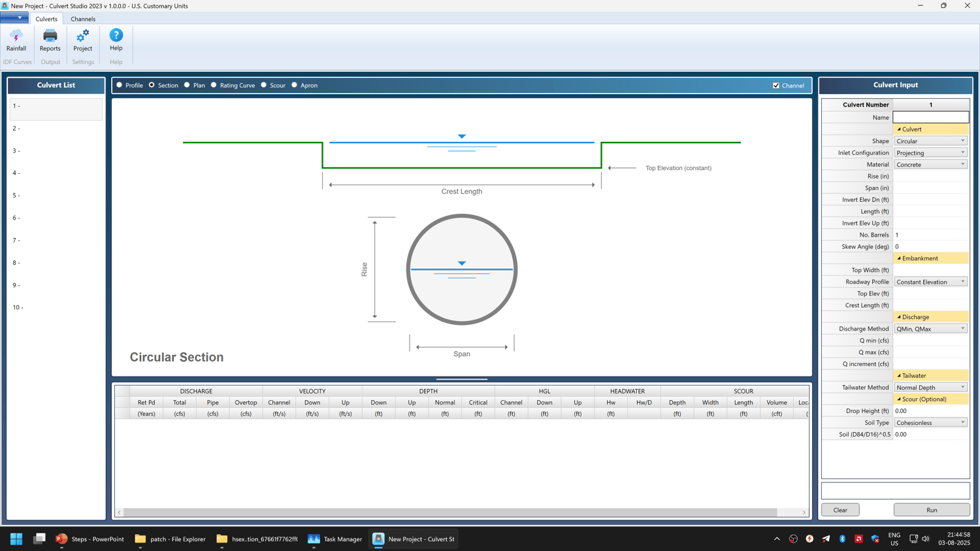Click the Ret Pd column header
Image resolution: width=980 pixels, height=551 pixels.
tap(146, 403)
